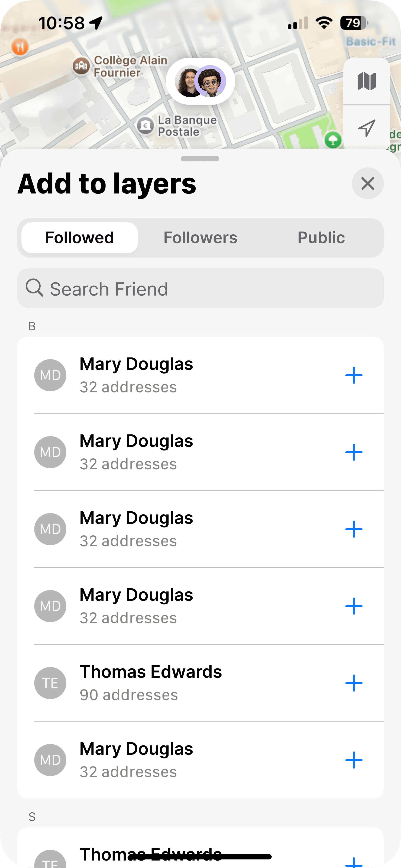Tap the restaurant pin on the map
Screen dimensions: 401x868
(x=20, y=47)
